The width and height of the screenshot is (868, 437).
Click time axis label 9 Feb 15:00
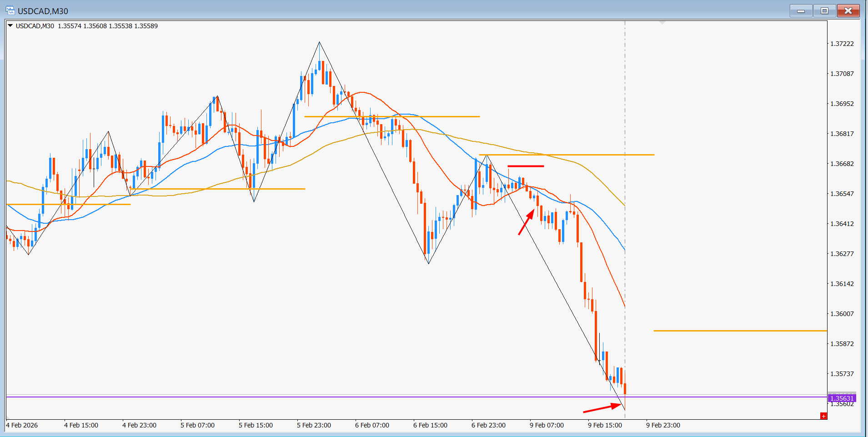coord(605,425)
